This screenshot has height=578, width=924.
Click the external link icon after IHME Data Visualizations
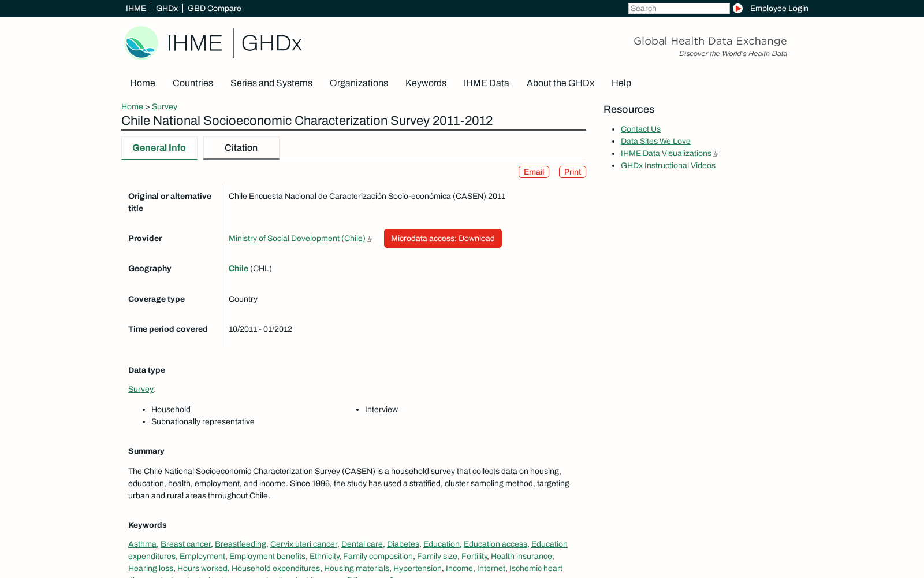[716, 154]
